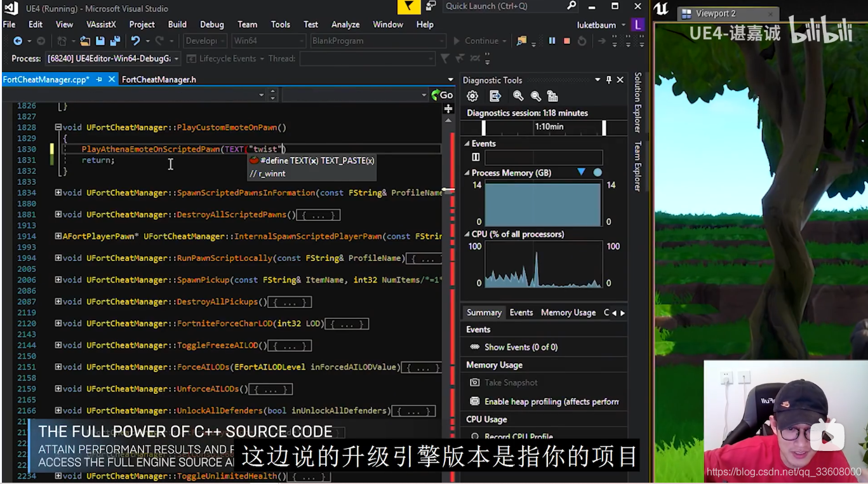Close the FortCheatManager.cpp tab
Viewport: 868px width, 484px height.
click(x=112, y=79)
